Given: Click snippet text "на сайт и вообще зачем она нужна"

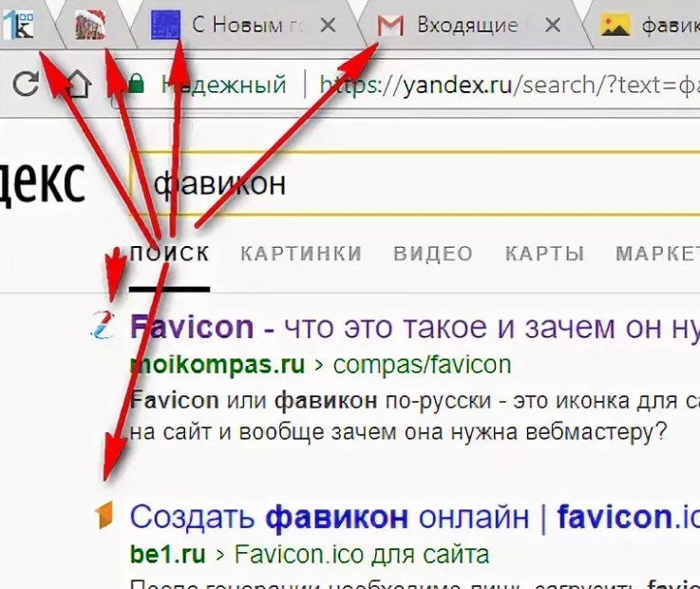Looking at the screenshot, I should click(x=325, y=432).
